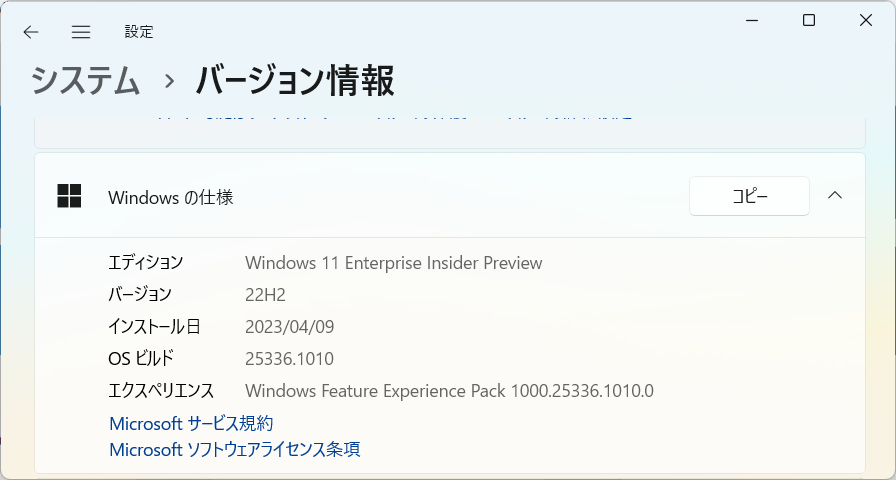Click the バージョン label in specs list
The image size is (896, 480).
point(140,294)
